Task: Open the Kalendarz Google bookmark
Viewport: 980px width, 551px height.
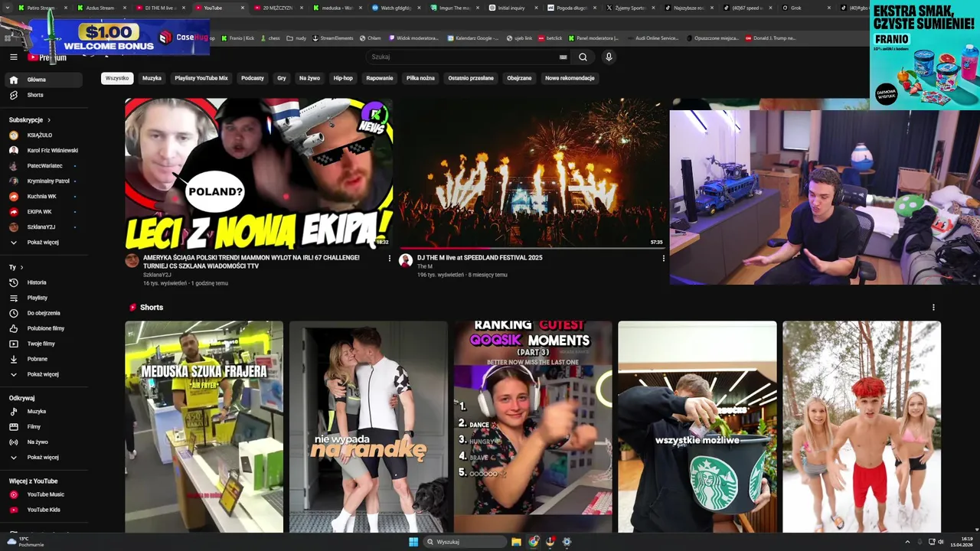Action: (x=473, y=37)
